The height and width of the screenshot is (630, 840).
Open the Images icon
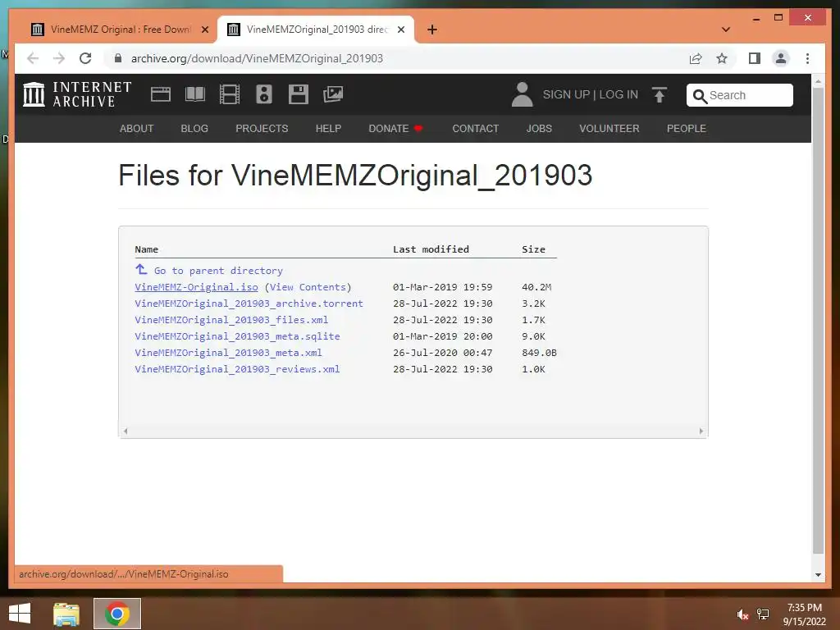[x=333, y=94]
